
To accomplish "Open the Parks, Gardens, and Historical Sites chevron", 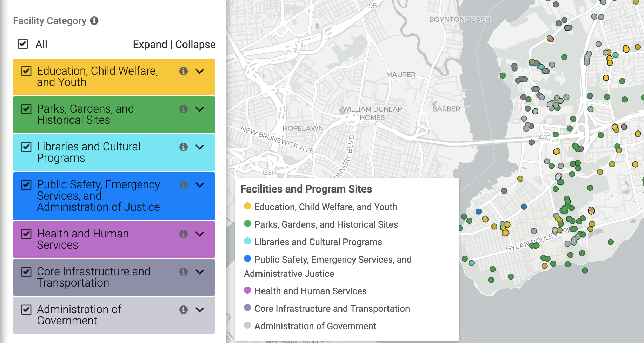I will coord(200,109).
